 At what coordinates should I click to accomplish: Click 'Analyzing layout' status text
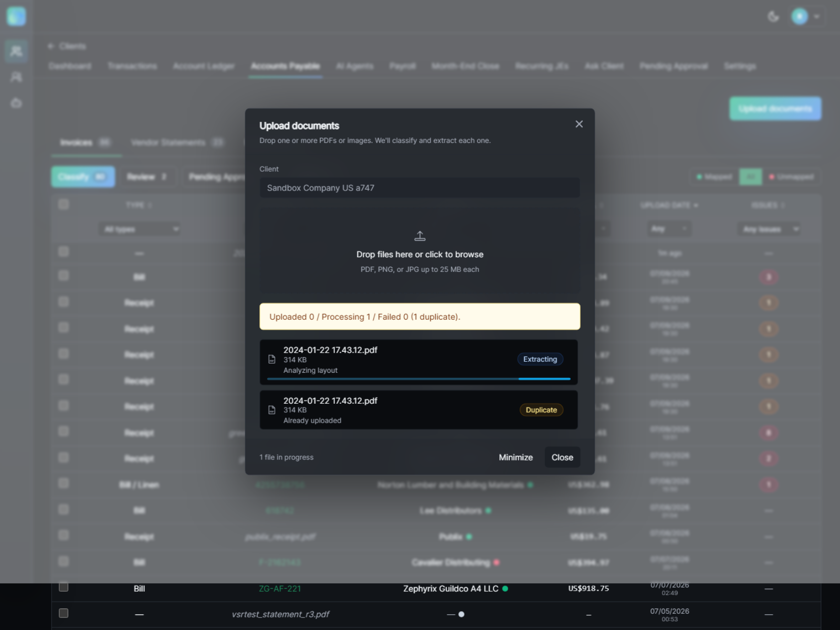(x=310, y=370)
